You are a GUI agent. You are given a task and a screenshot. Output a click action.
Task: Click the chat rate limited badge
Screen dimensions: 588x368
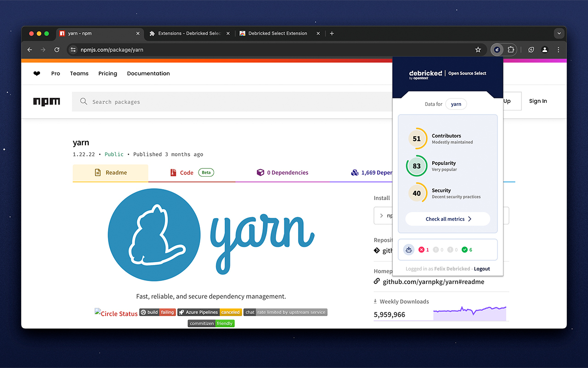pos(285,312)
